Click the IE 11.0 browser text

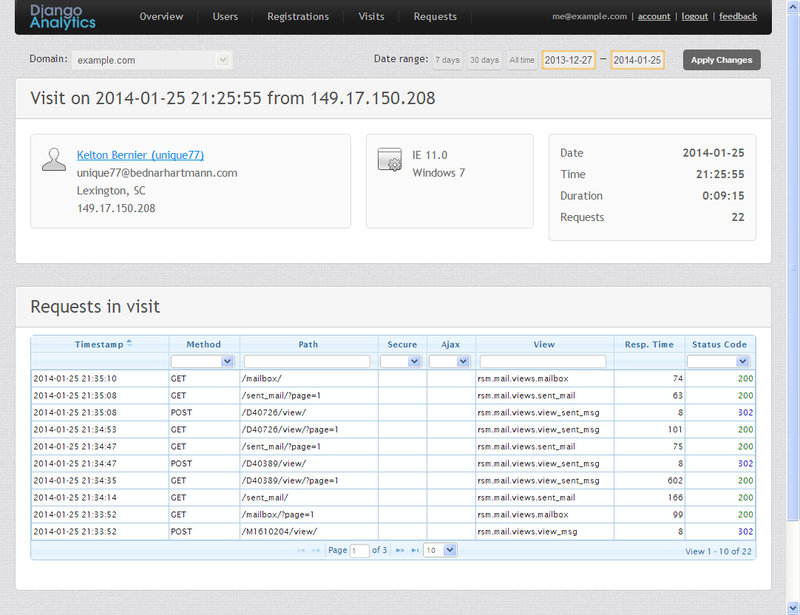click(x=430, y=155)
